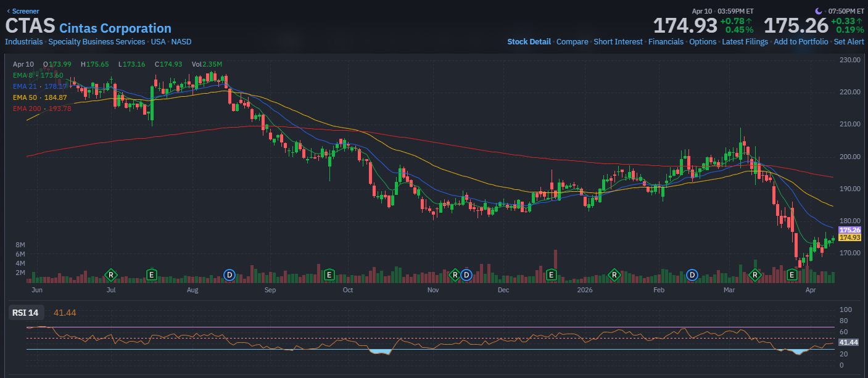Open the Financials page

coord(666,42)
